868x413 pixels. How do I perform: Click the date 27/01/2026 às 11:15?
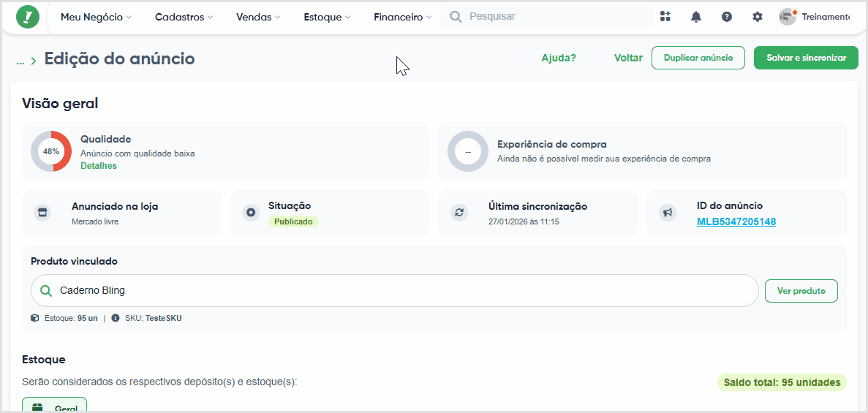click(524, 221)
